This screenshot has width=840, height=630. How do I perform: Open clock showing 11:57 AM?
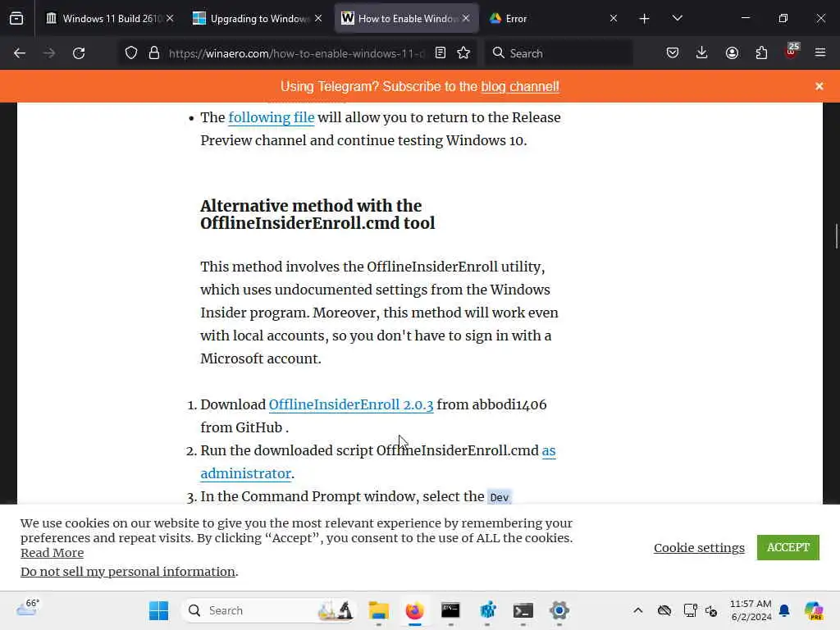(x=751, y=610)
